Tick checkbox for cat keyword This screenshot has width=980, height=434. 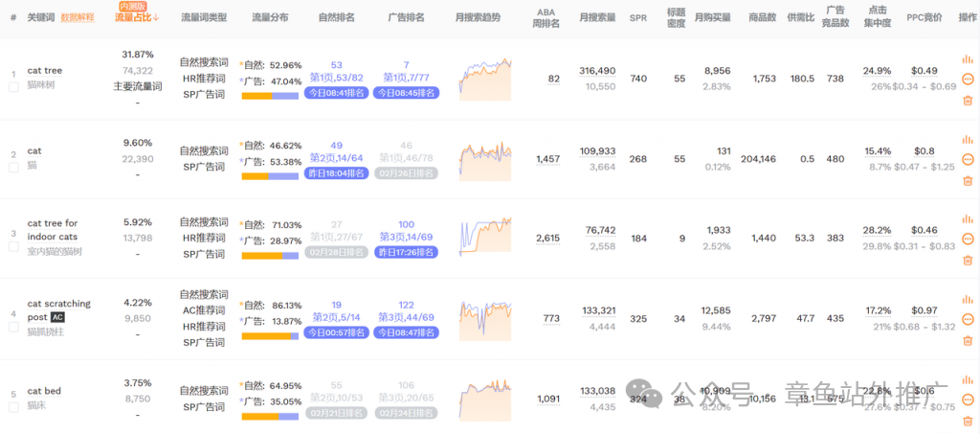click(x=13, y=168)
